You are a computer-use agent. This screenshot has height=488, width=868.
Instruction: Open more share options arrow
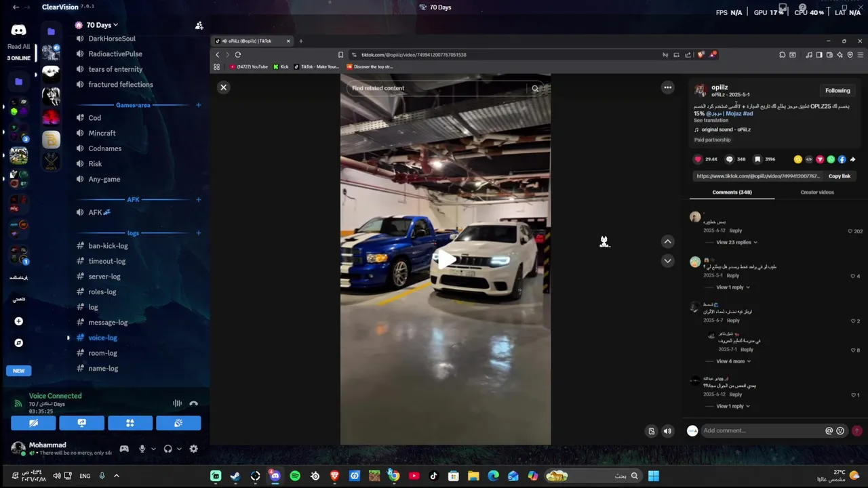click(852, 159)
